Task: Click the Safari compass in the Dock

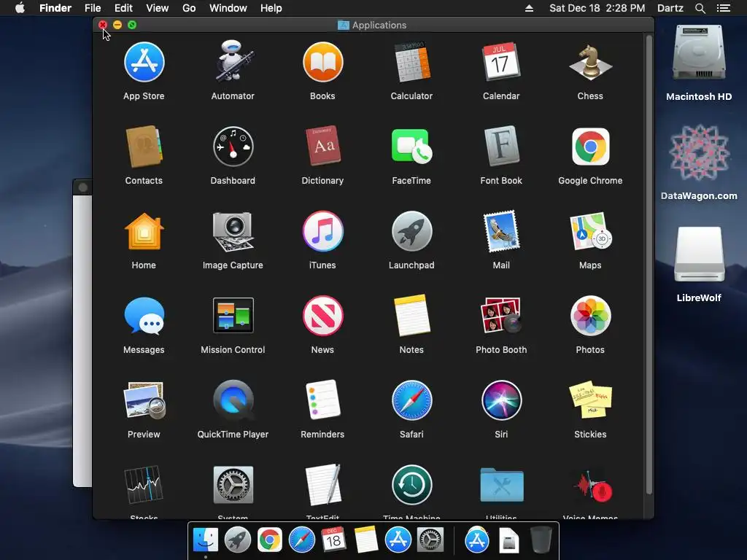Action: [x=301, y=540]
